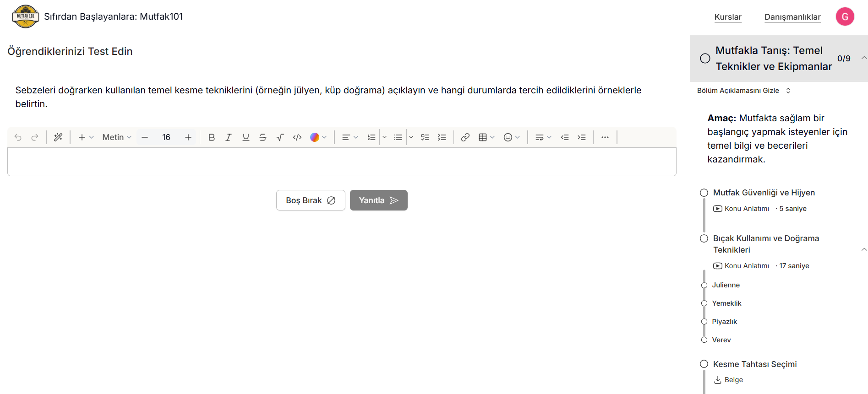Select the Piyazlık subtopic
Image resolution: width=868 pixels, height=394 pixels.
725,322
